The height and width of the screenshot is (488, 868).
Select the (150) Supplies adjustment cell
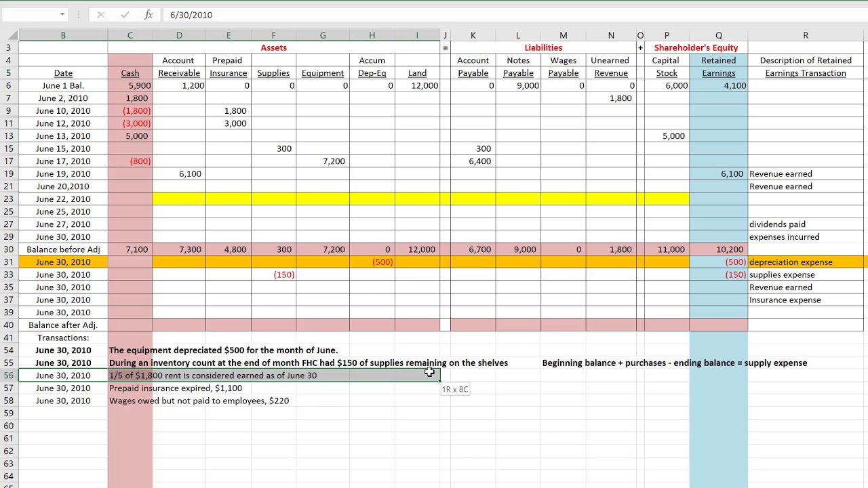273,274
